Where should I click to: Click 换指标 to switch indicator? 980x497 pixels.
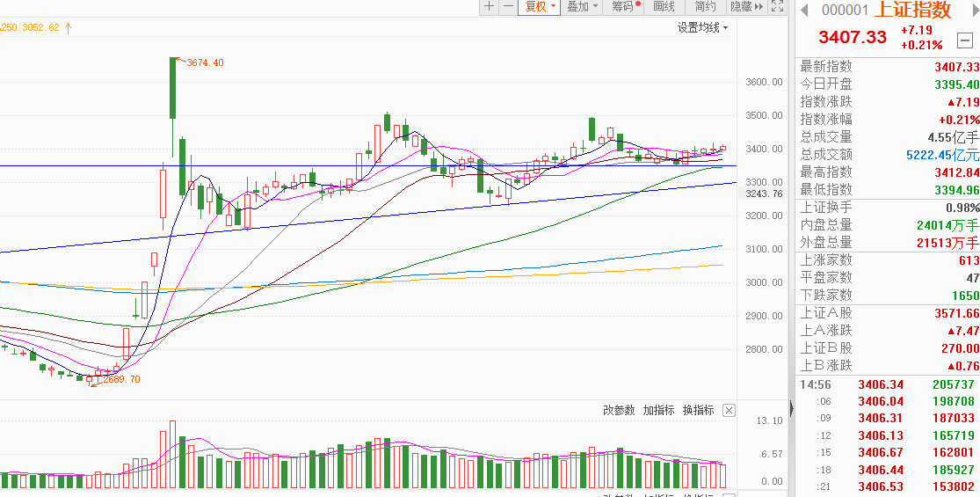[698, 410]
